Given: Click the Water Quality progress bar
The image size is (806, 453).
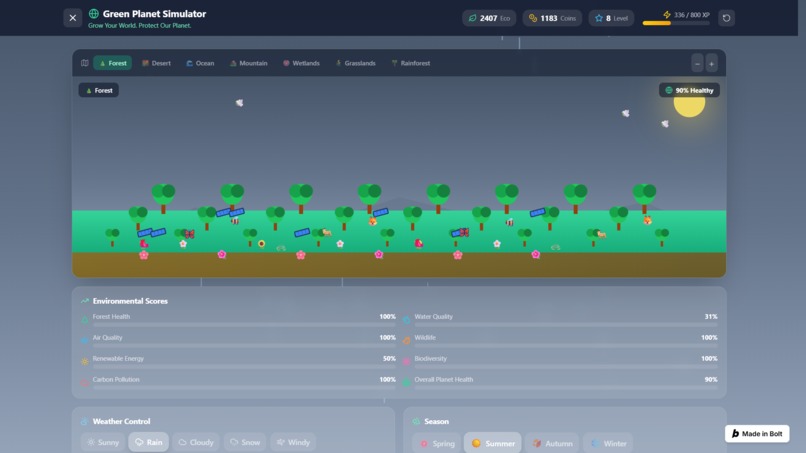Looking at the screenshot, I should click(x=566, y=325).
